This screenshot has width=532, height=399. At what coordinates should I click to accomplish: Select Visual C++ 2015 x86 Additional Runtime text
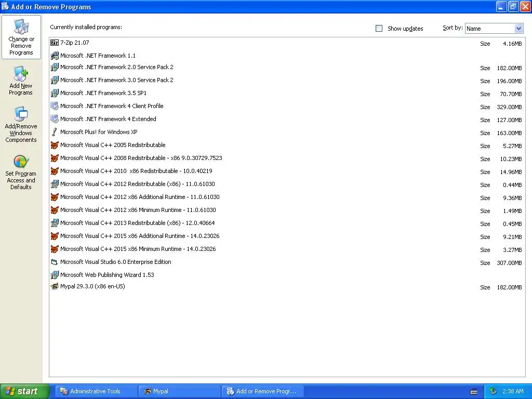(x=140, y=236)
